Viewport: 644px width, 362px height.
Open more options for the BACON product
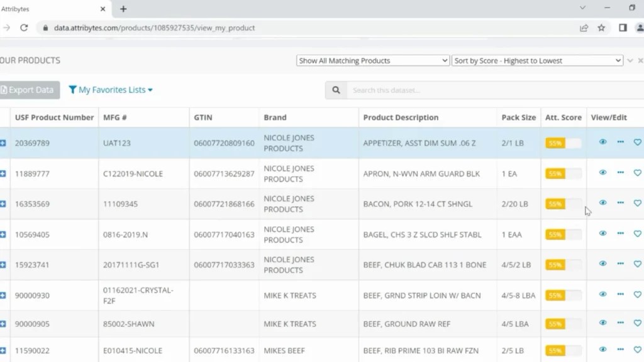[619, 204]
